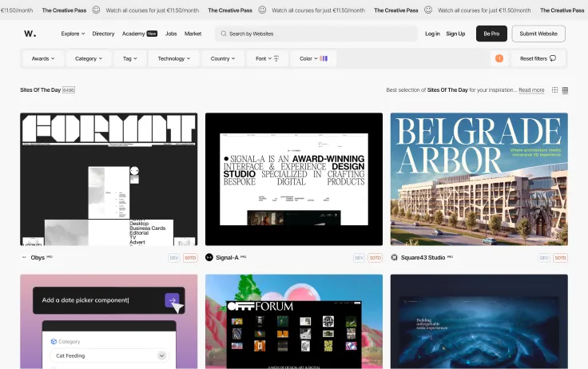The width and height of the screenshot is (588, 369).
Task: Click the Submit Website button
Action: pyautogui.click(x=538, y=34)
